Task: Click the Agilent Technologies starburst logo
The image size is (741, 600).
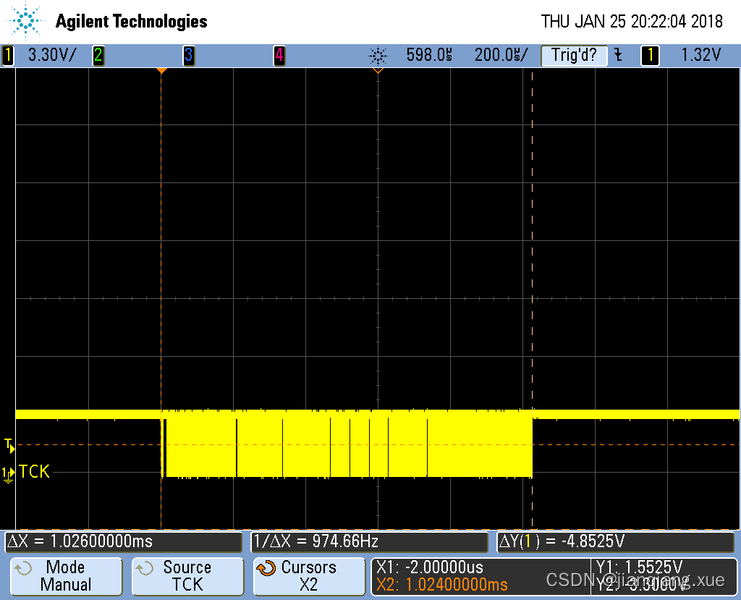Action: click(26, 21)
